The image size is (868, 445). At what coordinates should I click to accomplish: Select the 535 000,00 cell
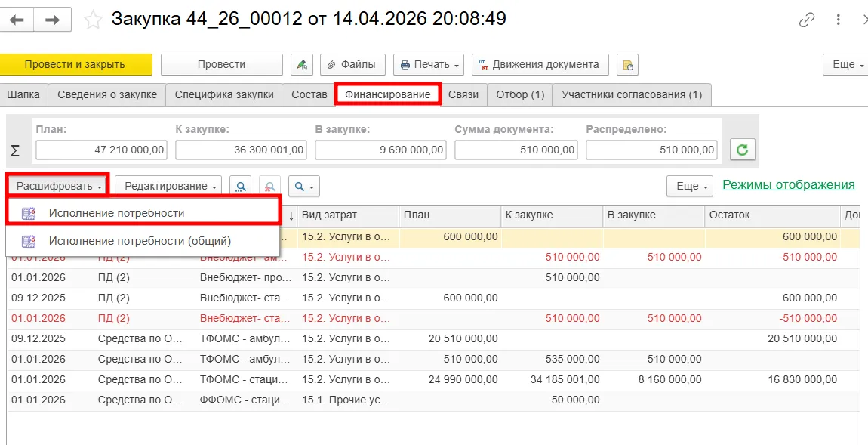coord(551,359)
